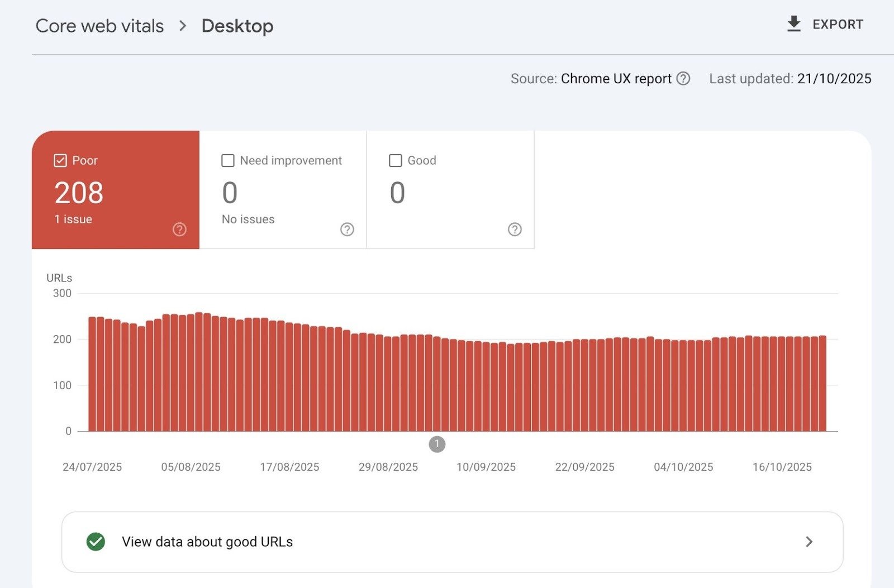Click View data about good URLs
Image resolution: width=894 pixels, height=588 pixels.
click(207, 541)
